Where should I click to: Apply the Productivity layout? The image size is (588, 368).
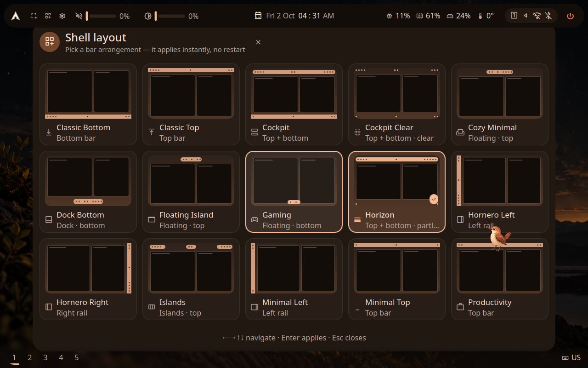(x=500, y=279)
